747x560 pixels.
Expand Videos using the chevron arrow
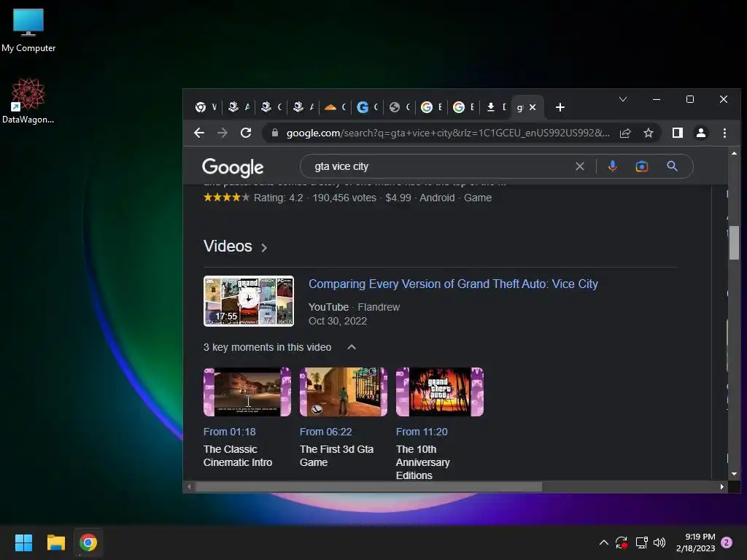[x=264, y=248]
